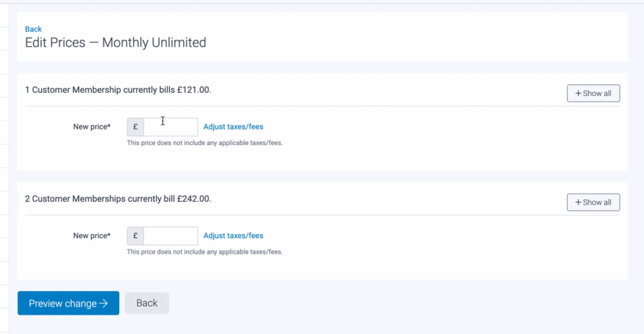The width and height of the screenshot is (644, 334).
Task: Click the Edit Prices — Monthly Unlimited heading
Action: (115, 43)
